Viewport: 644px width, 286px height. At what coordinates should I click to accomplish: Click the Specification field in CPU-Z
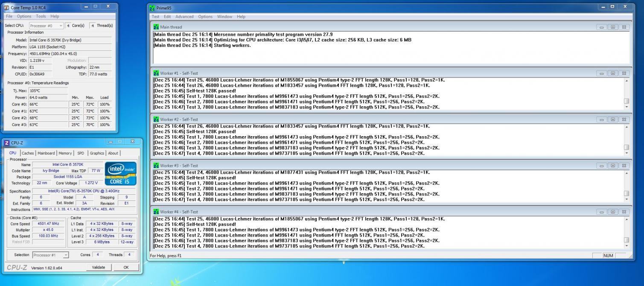tap(84, 191)
